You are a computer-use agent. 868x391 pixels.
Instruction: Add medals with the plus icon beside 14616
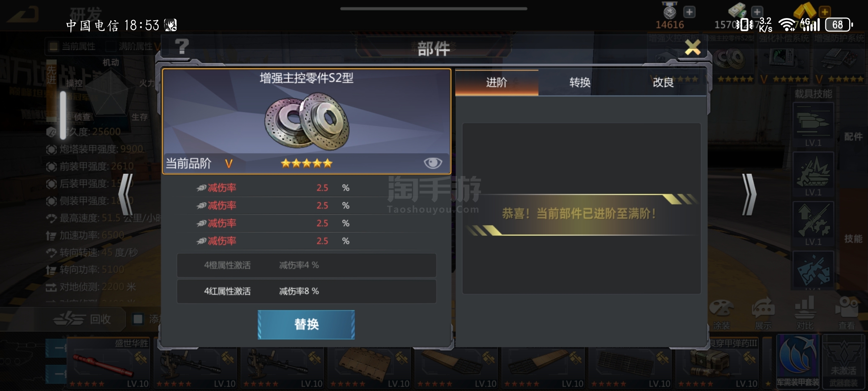tap(689, 12)
